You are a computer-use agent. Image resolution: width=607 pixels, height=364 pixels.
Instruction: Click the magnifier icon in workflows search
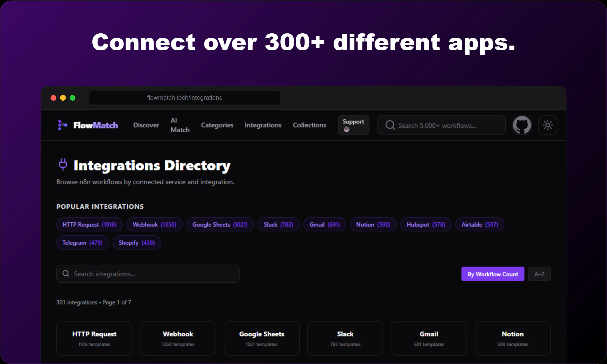(390, 125)
